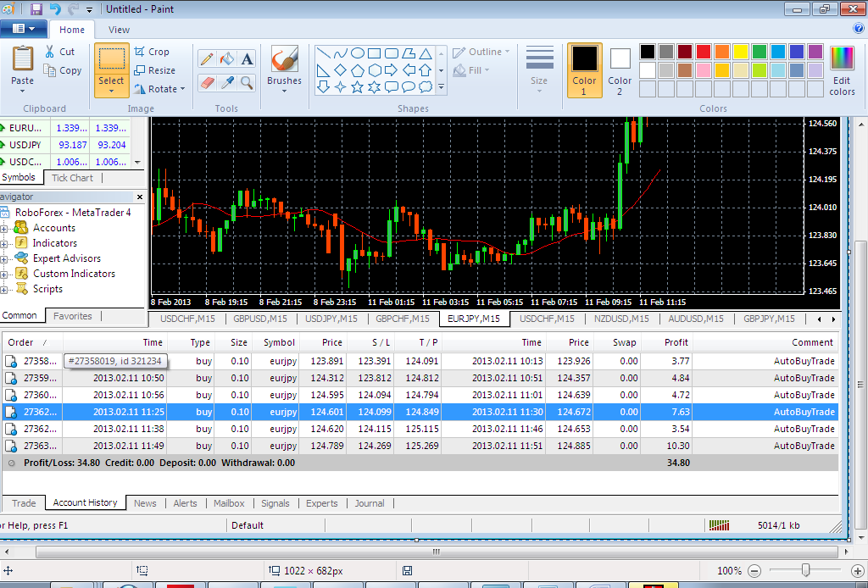Viewport: 868px width, 588px height.
Task: Choose the Rectangle shape
Action: coord(375,53)
